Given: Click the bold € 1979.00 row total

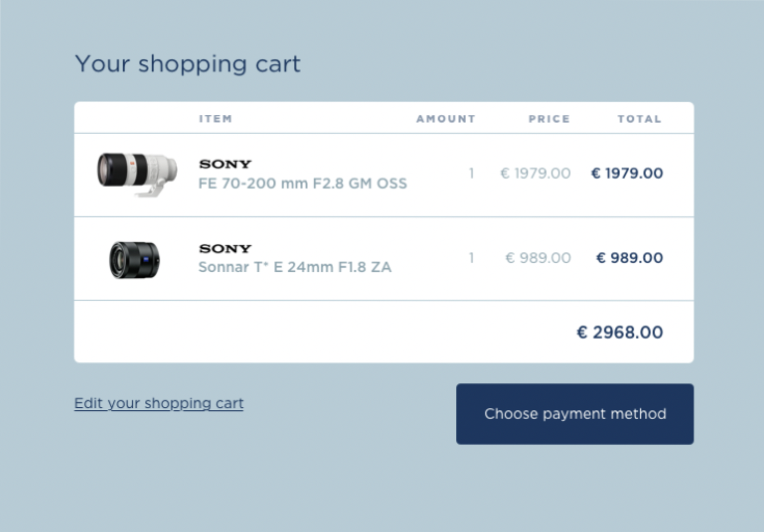Looking at the screenshot, I should 627,173.
